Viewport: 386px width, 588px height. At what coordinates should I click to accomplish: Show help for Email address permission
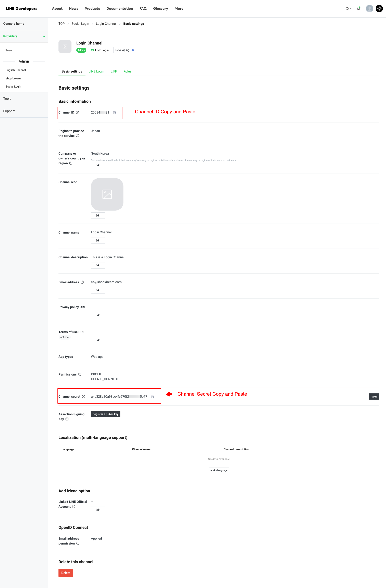click(78, 544)
